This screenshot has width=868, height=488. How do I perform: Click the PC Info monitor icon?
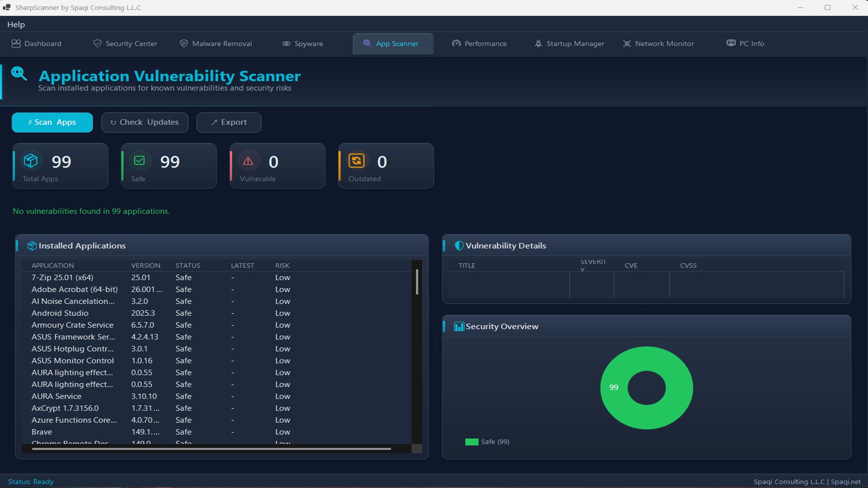(x=731, y=43)
